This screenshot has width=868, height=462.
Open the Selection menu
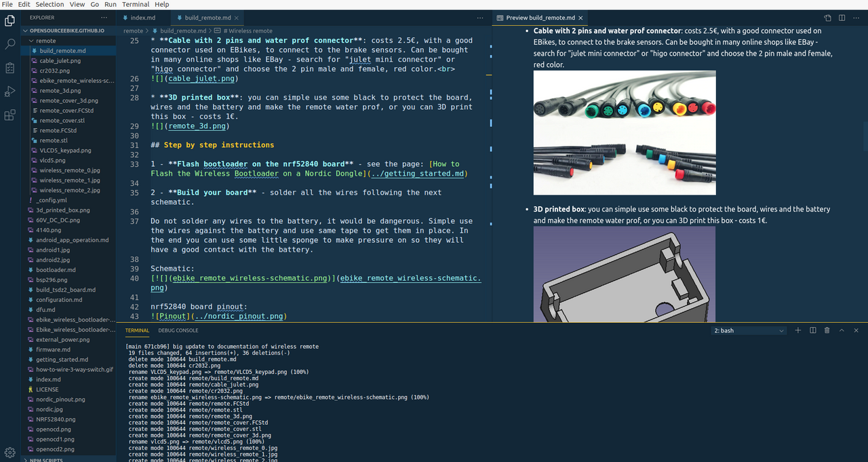50,4
